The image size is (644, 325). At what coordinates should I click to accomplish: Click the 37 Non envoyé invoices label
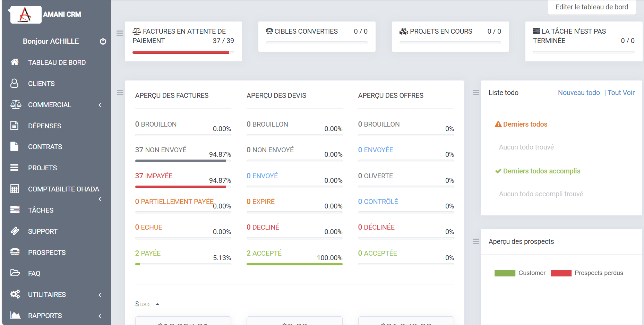(161, 150)
